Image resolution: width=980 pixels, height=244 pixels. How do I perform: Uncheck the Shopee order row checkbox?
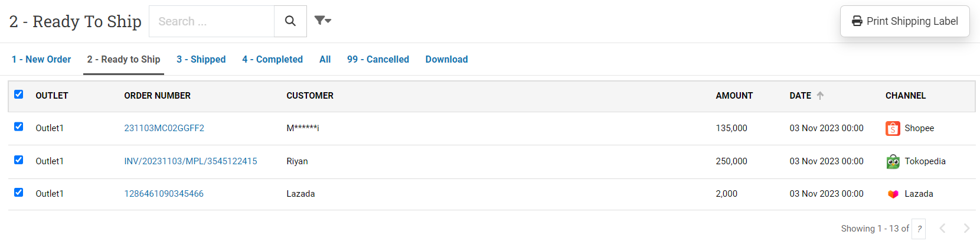[x=19, y=127]
